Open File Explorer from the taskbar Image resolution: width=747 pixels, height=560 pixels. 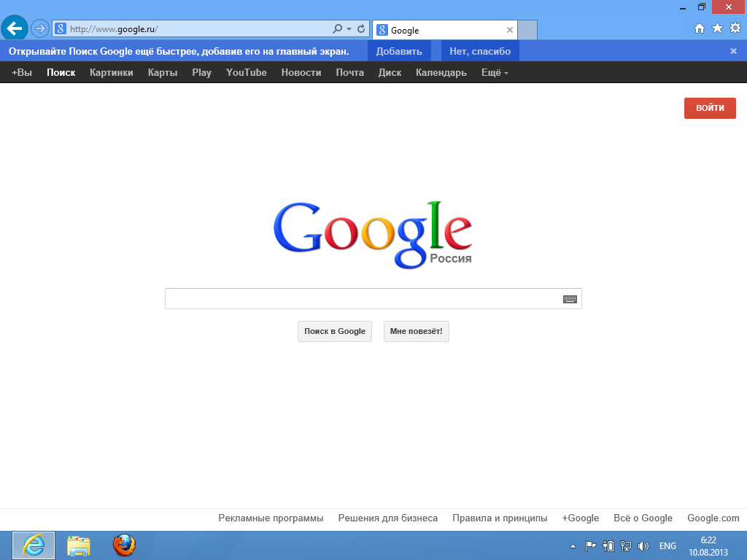[79, 545]
